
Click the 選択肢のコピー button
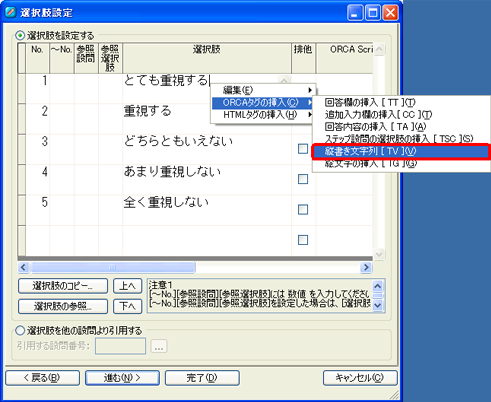pyautogui.click(x=63, y=286)
